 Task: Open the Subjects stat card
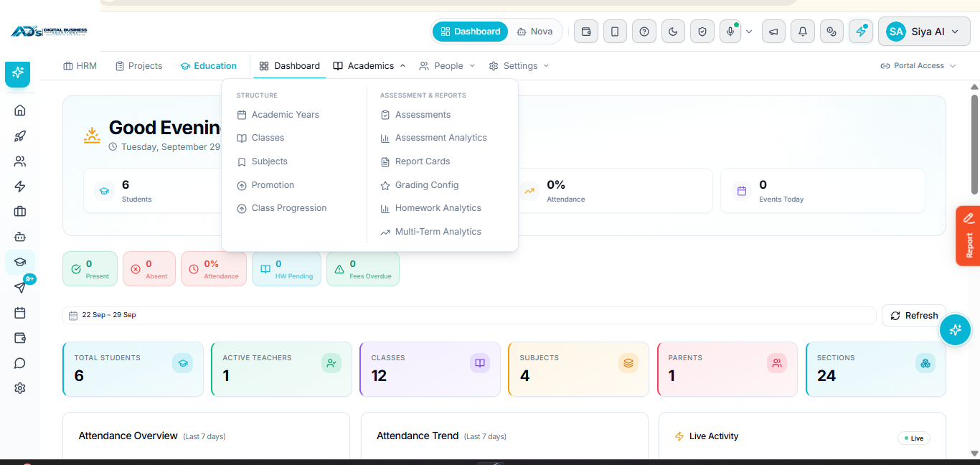click(x=578, y=369)
